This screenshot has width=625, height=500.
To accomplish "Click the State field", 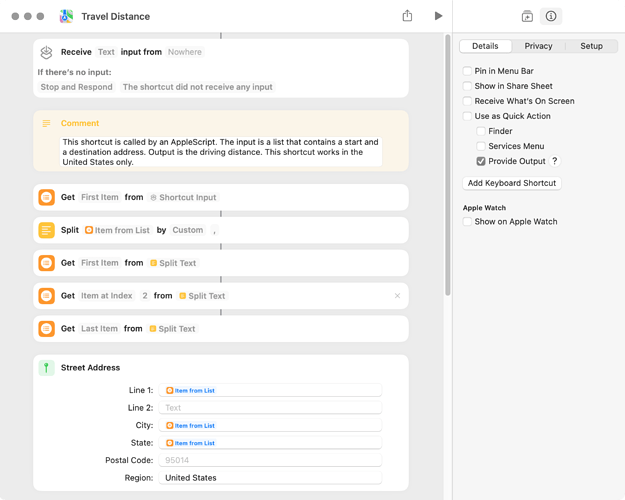I will point(270,443).
